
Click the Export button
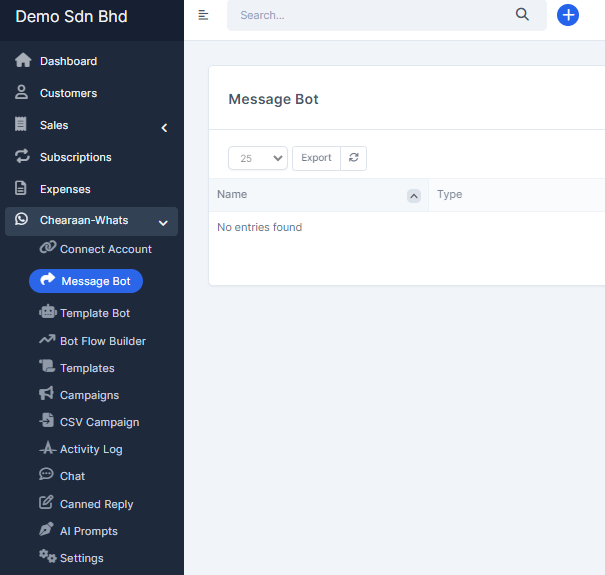[316, 158]
